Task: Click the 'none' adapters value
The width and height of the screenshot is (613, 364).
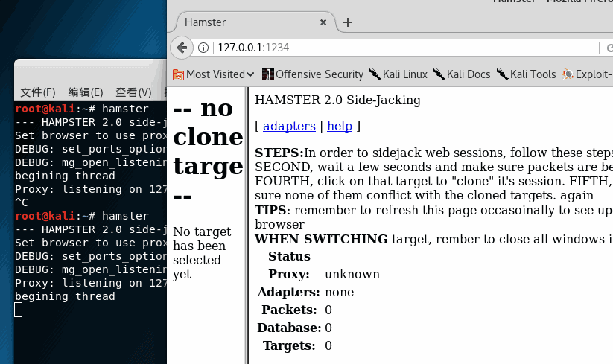Action: click(x=339, y=292)
